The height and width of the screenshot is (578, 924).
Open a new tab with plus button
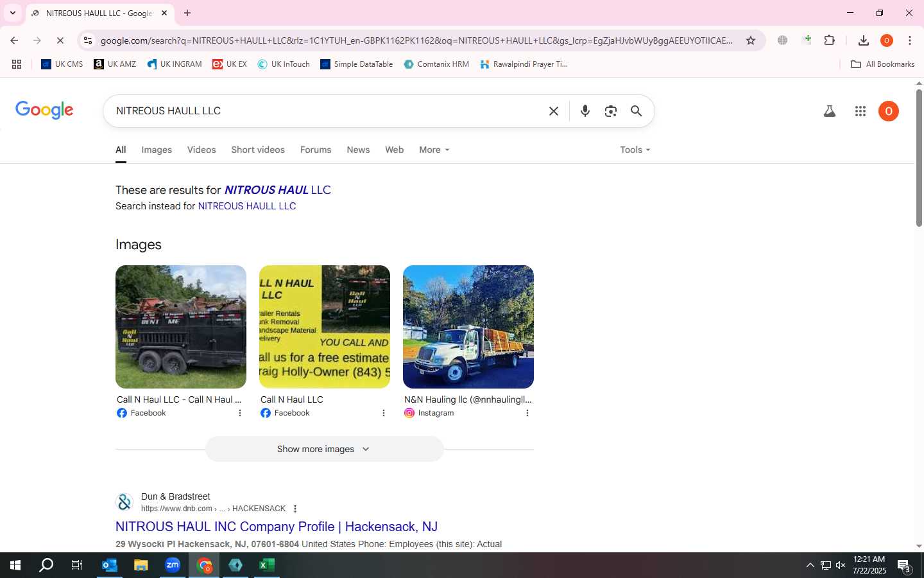pos(187,13)
